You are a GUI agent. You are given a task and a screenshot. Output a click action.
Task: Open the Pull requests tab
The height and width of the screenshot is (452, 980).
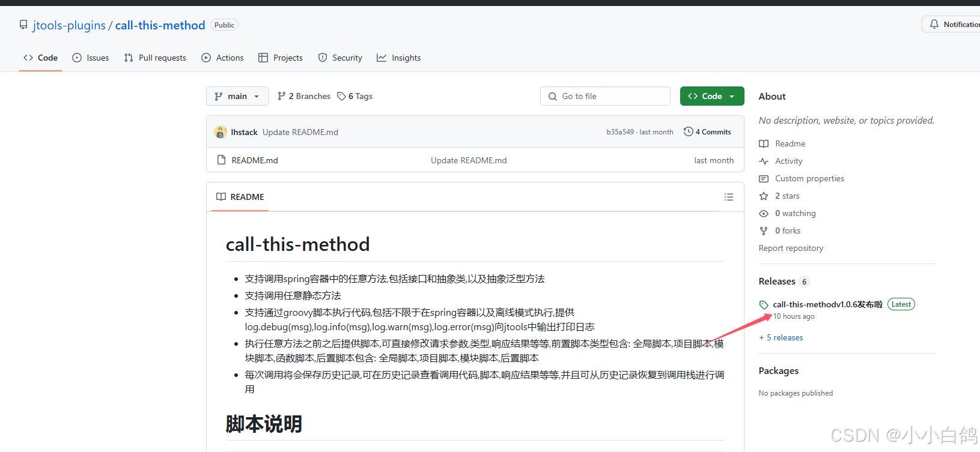click(155, 58)
